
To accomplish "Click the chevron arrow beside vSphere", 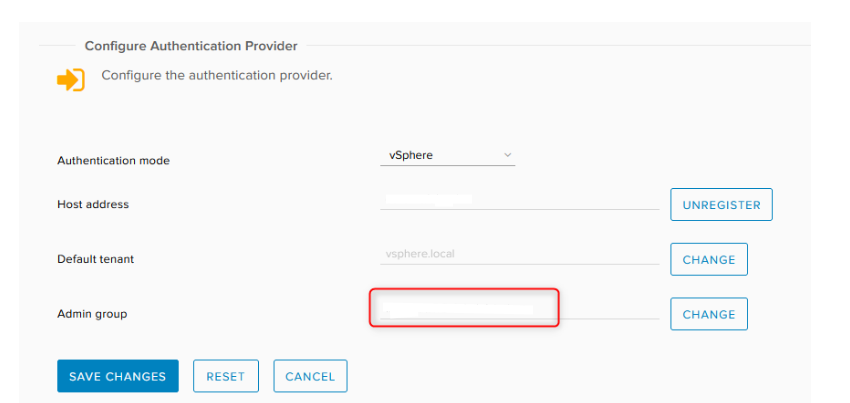I will 507,155.
